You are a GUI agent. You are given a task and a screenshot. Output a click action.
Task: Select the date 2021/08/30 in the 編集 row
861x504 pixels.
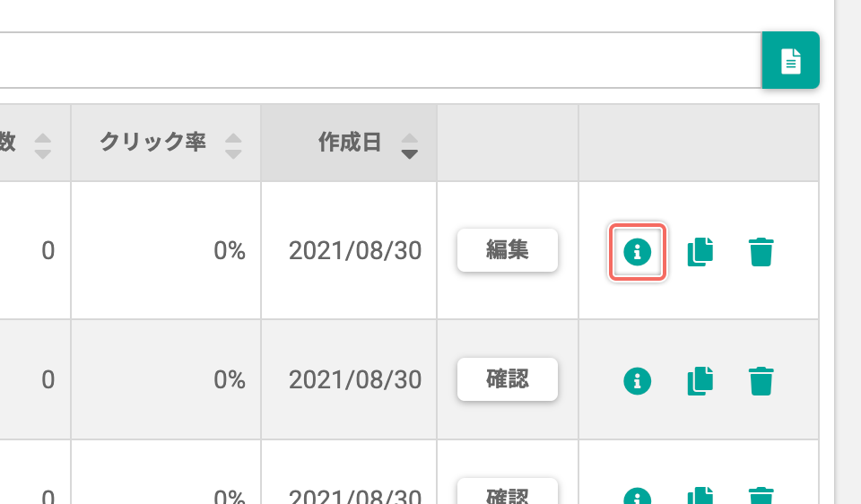click(355, 251)
